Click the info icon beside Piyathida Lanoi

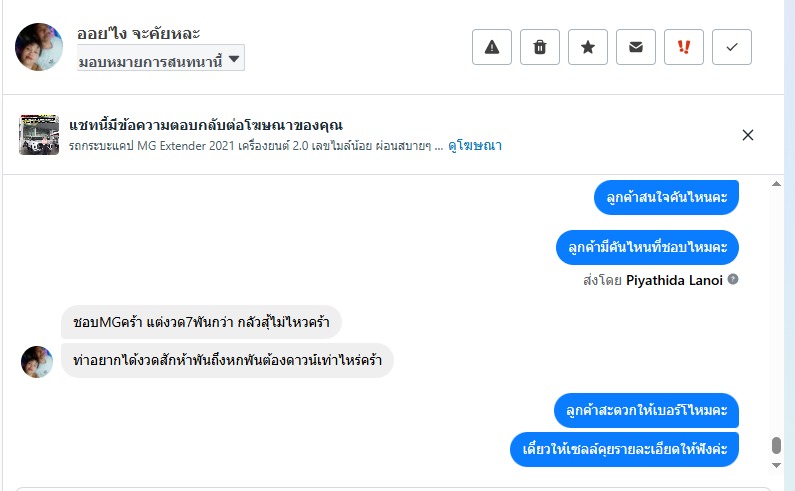[x=733, y=280]
